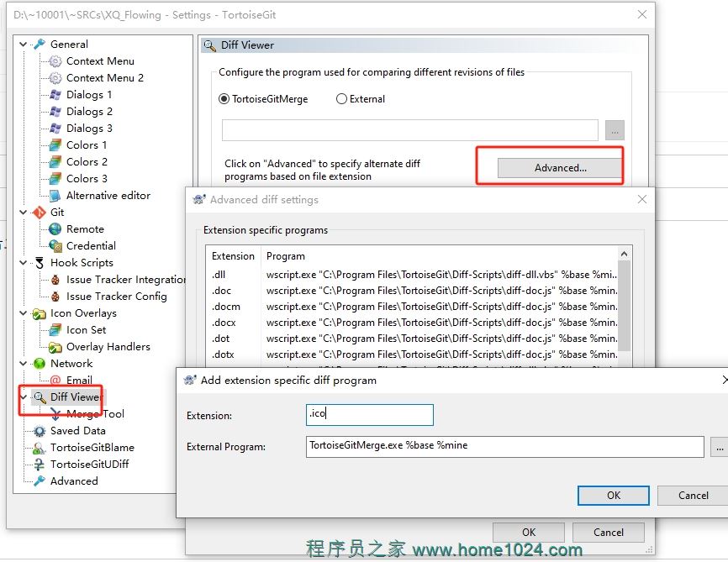The height and width of the screenshot is (562, 728).
Task: Click the Saved Data gear icon
Action: point(40,431)
